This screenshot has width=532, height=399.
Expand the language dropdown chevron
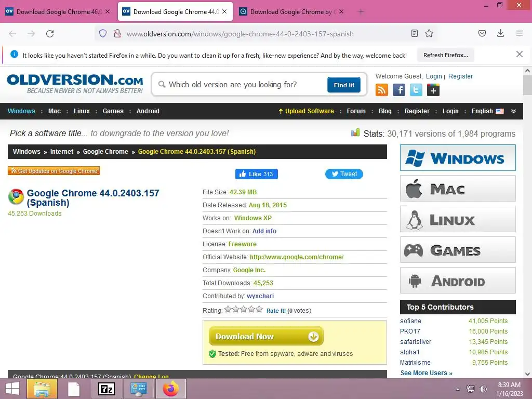click(x=513, y=111)
